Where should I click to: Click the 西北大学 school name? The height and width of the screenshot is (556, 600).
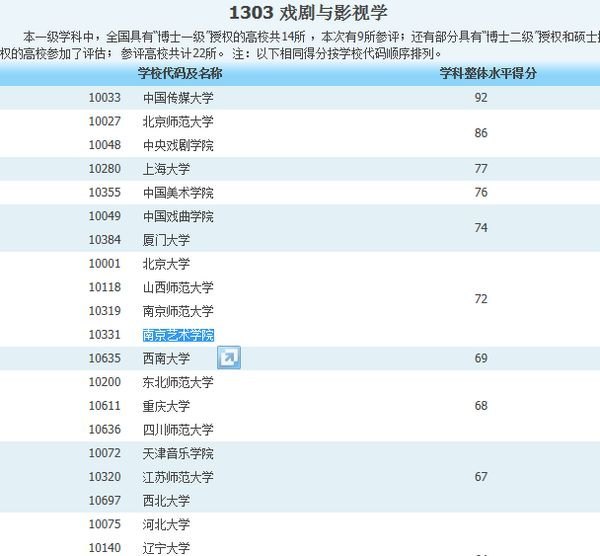click(x=166, y=500)
